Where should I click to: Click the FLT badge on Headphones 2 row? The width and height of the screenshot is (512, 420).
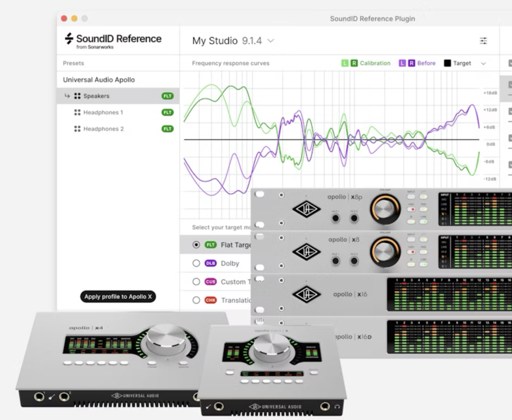168,128
